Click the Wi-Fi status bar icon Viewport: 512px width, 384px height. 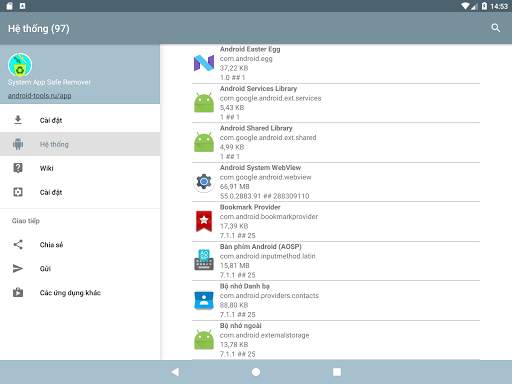(465, 6)
